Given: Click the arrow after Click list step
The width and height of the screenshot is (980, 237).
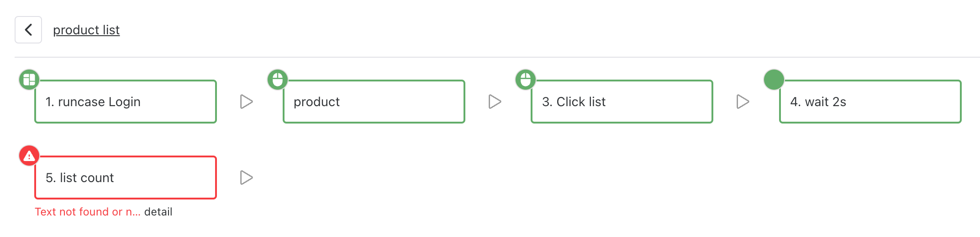Looking at the screenshot, I should (x=743, y=102).
